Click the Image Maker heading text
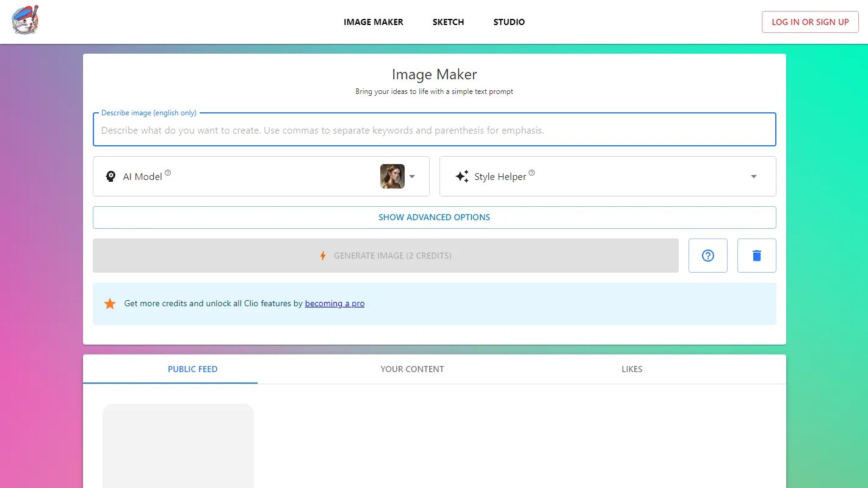Image resolution: width=868 pixels, height=488 pixels. [x=435, y=74]
